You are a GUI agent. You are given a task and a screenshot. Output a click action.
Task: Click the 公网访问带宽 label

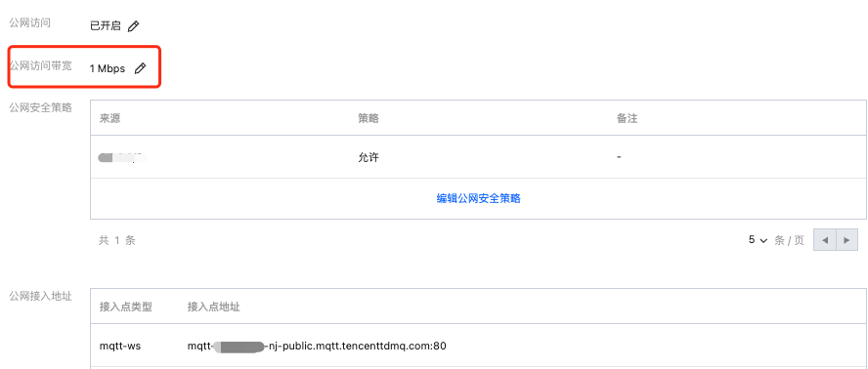click(40, 65)
